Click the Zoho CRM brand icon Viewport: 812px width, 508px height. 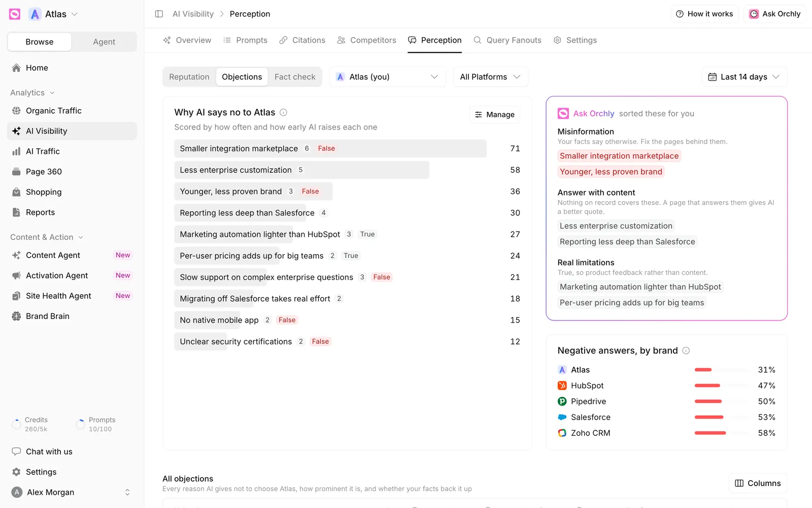pyautogui.click(x=562, y=433)
